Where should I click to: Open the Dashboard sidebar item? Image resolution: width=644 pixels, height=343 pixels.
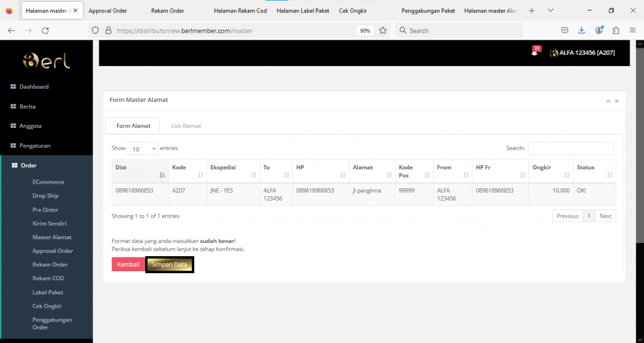34,87
